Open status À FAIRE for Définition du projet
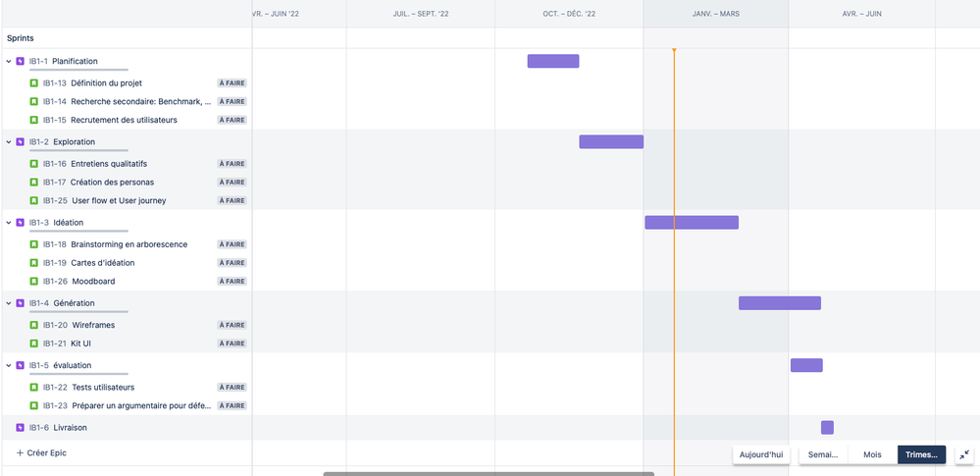The width and height of the screenshot is (980, 476). (232, 83)
